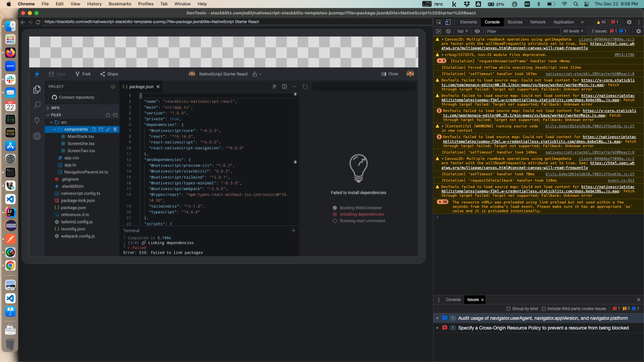644x362 pixels.
Task: Reload the page with the refresh arrow
Action: click(x=38, y=22)
